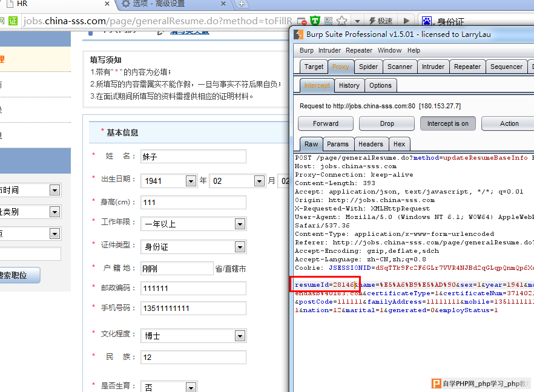Click the Content-Length: 393 header line
This screenshot has height=392, width=534.
click(x=335, y=183)
